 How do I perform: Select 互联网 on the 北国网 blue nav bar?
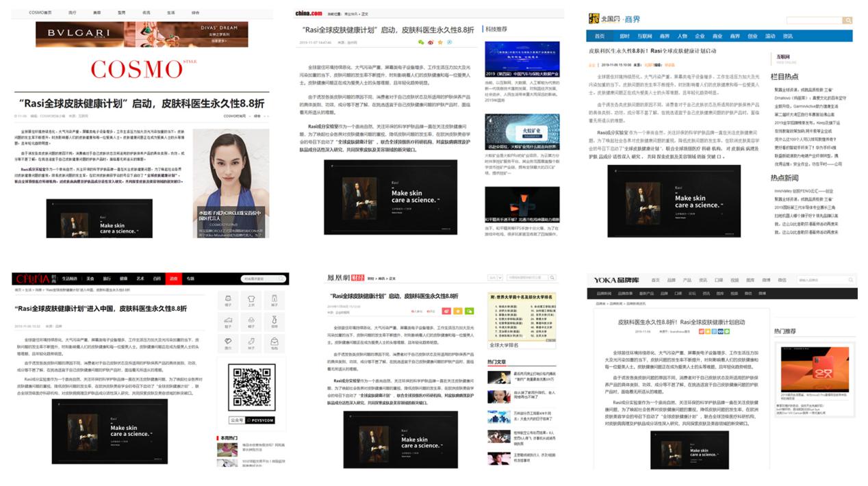[644, 36]
